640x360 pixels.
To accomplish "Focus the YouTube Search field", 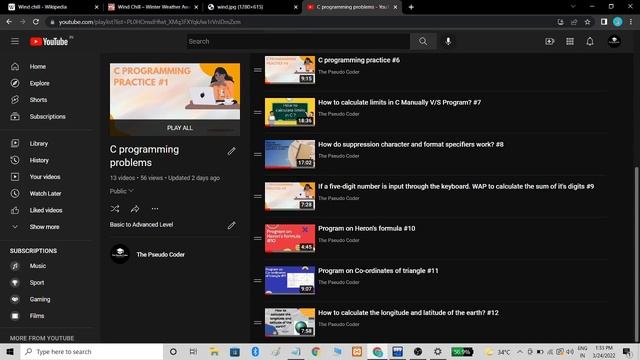I will 298,41.
